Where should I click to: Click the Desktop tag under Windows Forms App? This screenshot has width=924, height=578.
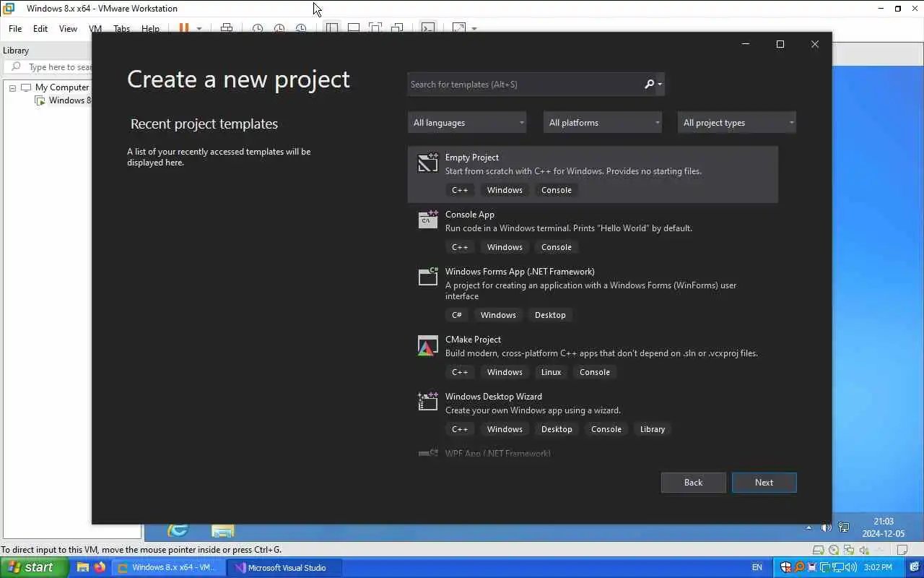point(550,315)
